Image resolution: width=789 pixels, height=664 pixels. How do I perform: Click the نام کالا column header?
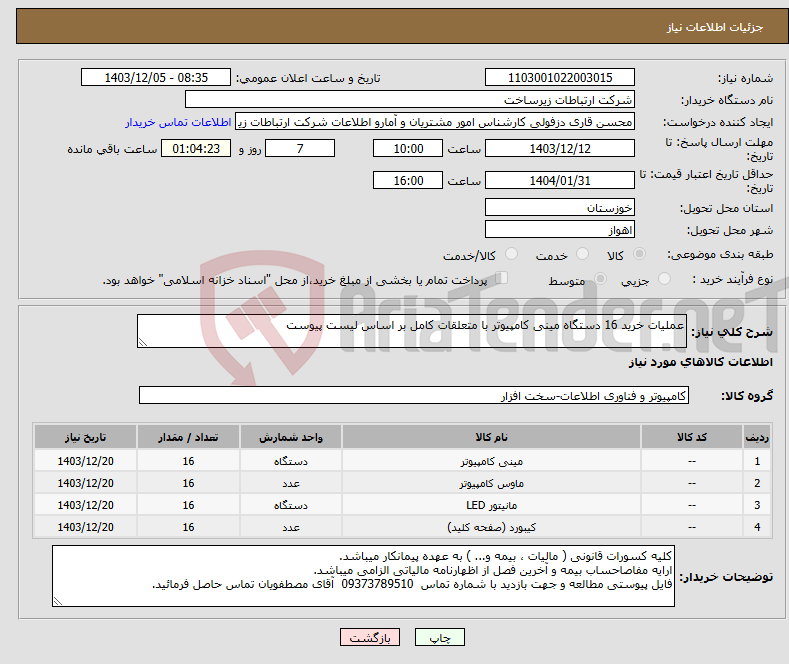coord(491,437)
